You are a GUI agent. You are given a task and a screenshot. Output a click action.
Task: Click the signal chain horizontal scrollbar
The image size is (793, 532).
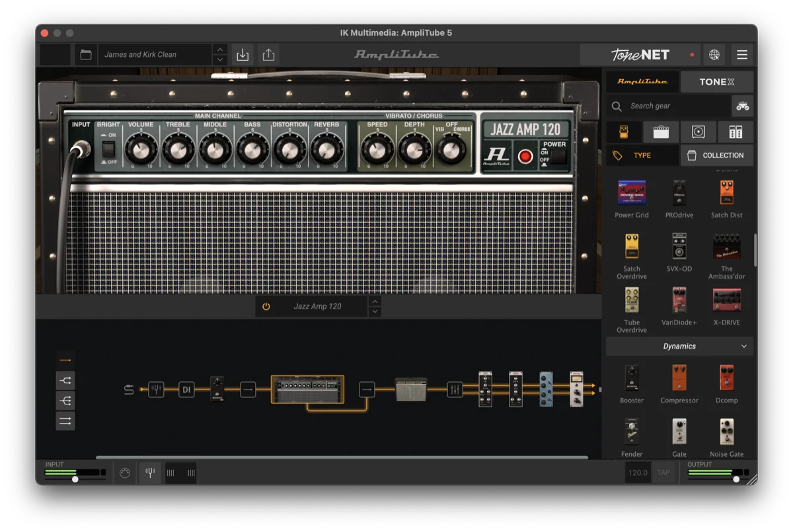[342, 457]
